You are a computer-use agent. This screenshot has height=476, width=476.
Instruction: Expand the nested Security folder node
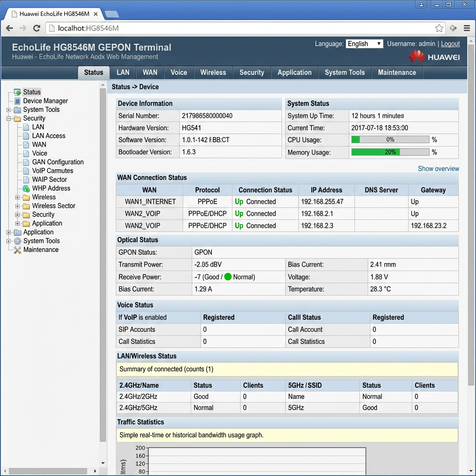[18, 215]
